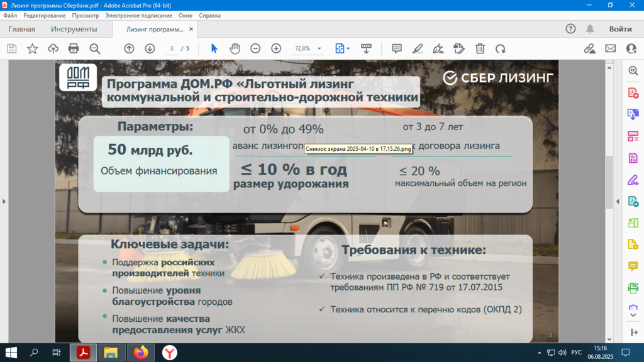Show hidden system tray icons
644x362 pixels.
[x=539, y=353]
